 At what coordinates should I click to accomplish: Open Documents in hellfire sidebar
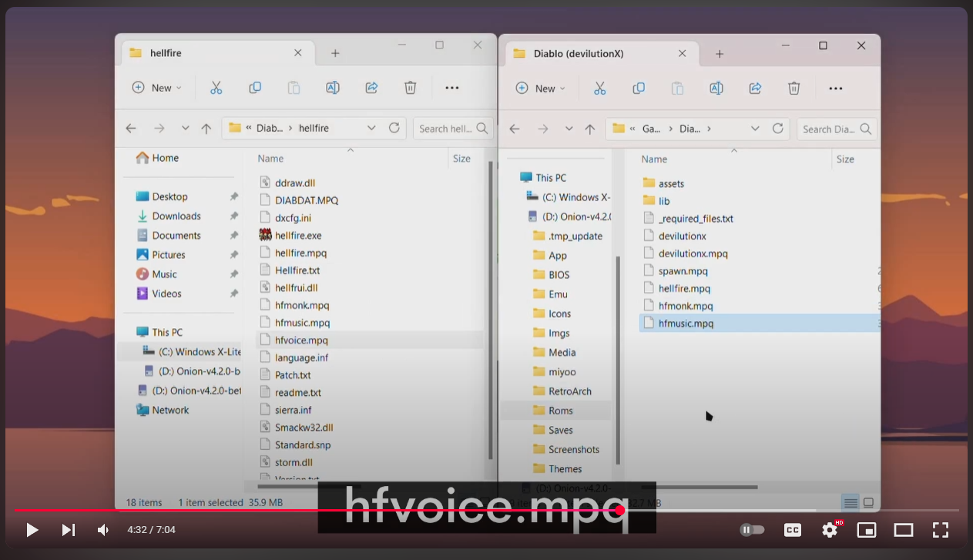pos(169,236)
